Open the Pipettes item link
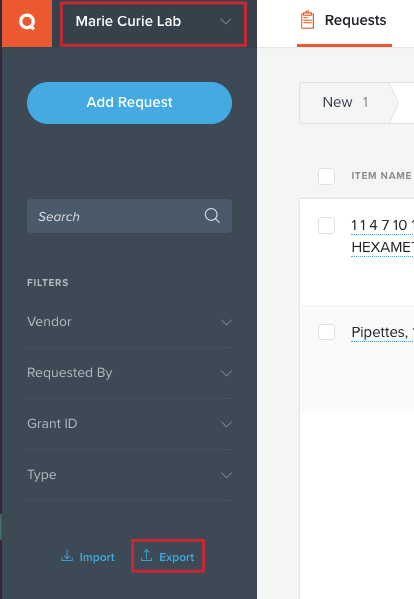The image size is (414, 599). click(x=382, y=332)
